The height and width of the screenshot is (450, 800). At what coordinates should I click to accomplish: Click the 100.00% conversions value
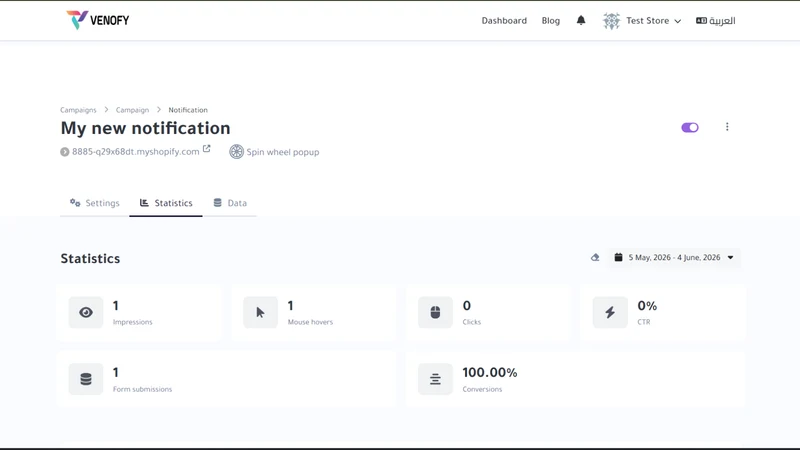coord(490,372)
